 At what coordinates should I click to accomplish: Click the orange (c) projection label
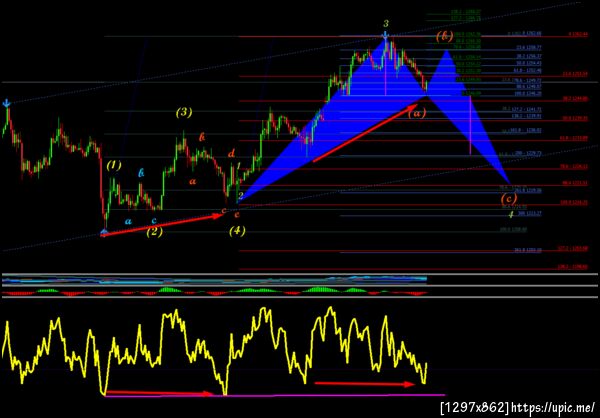[x=509, y=198]
